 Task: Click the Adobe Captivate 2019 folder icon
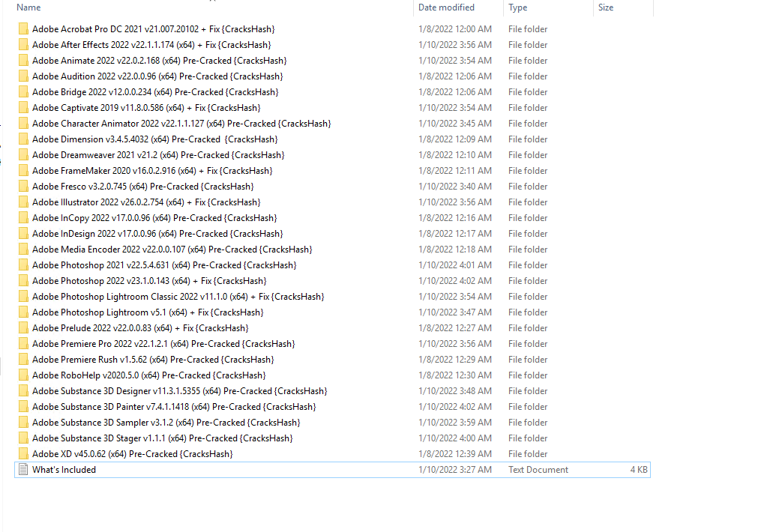[x=23, y=108]
